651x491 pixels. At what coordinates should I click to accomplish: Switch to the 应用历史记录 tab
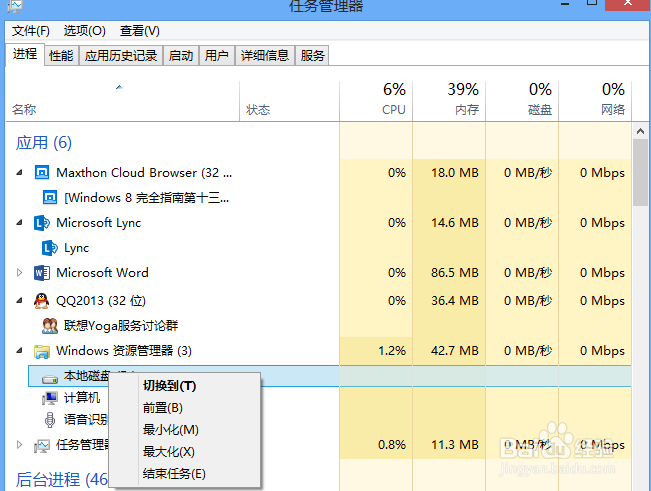[121, 56]
